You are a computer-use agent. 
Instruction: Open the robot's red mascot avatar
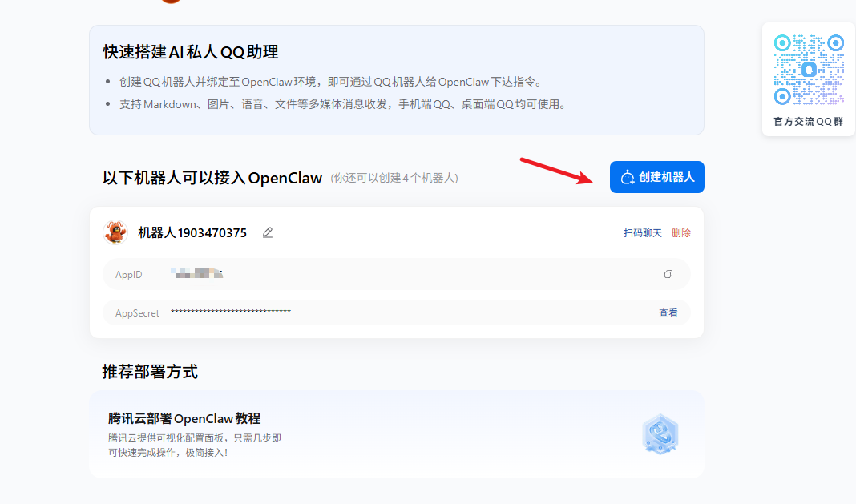[x=115, y=232]
